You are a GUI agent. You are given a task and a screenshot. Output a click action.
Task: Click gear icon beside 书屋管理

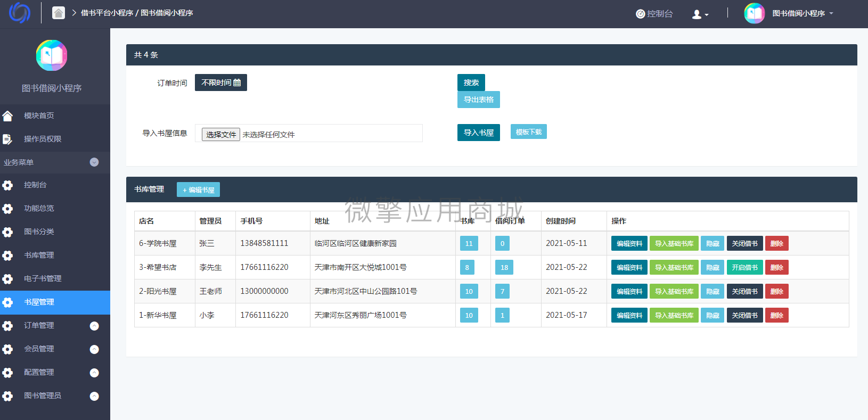(7, 302)
